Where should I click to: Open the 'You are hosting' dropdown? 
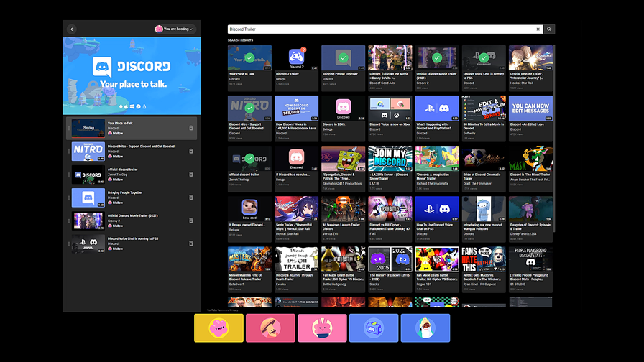coord(175,29)
